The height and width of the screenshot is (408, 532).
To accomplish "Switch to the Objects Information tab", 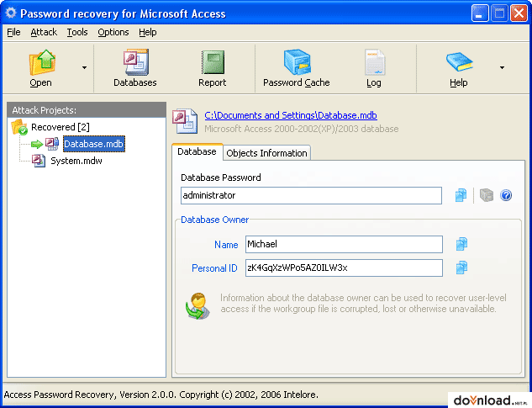I will coord(266,153).
